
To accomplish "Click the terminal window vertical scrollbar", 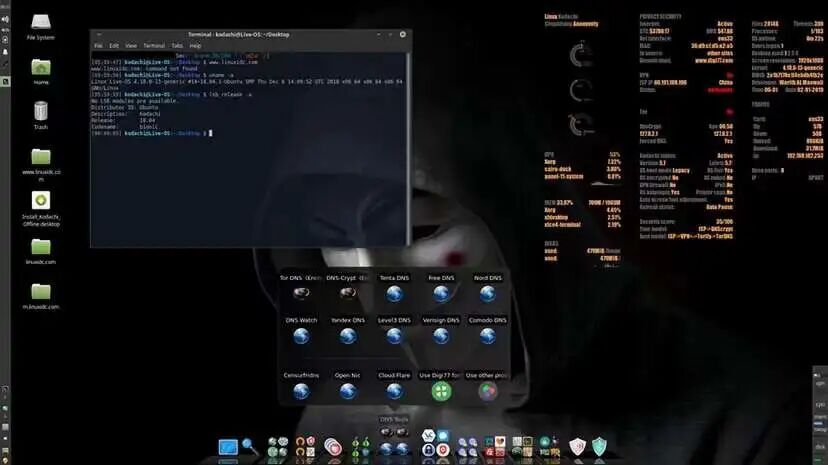I will tap(408, 148).
